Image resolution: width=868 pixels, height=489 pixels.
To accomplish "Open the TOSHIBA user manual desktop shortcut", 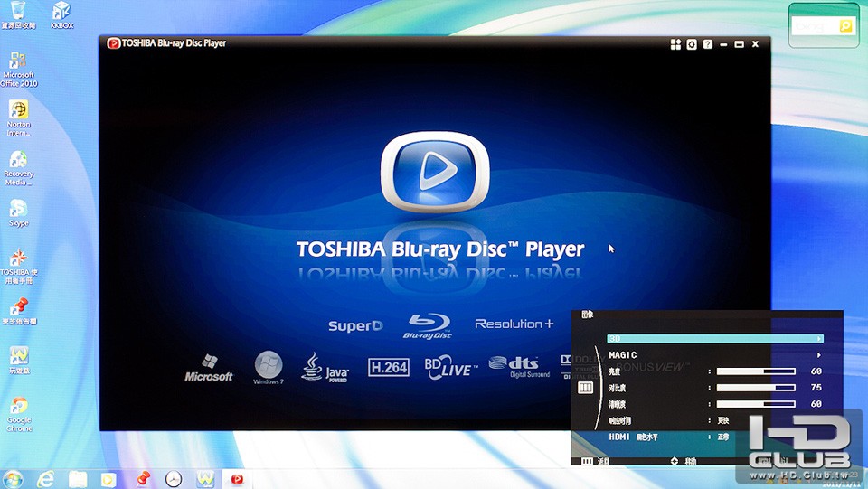I will tap(18, 267).
